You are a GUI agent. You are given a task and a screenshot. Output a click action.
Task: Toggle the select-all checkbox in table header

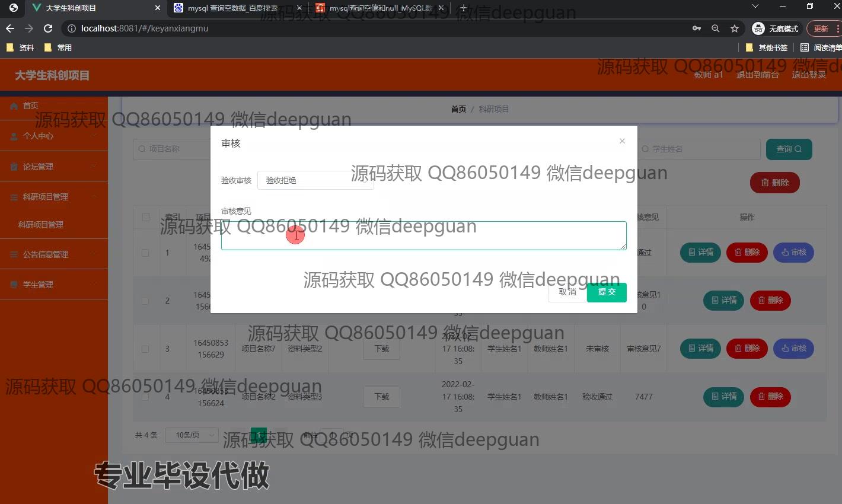[146, 217]
